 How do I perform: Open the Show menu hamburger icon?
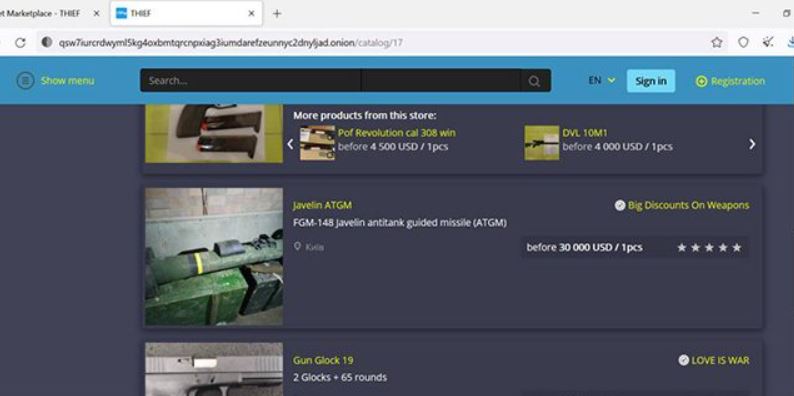point(25,81)
